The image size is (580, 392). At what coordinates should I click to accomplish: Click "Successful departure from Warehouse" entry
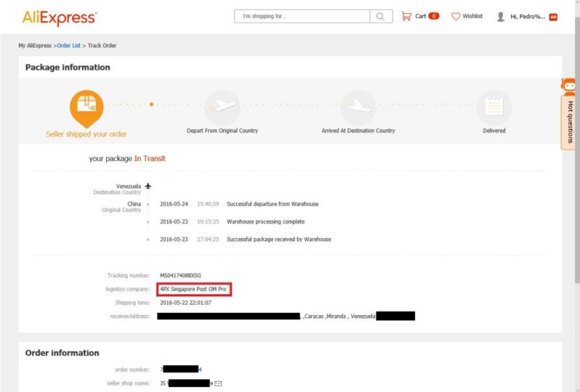coord(273,204)
